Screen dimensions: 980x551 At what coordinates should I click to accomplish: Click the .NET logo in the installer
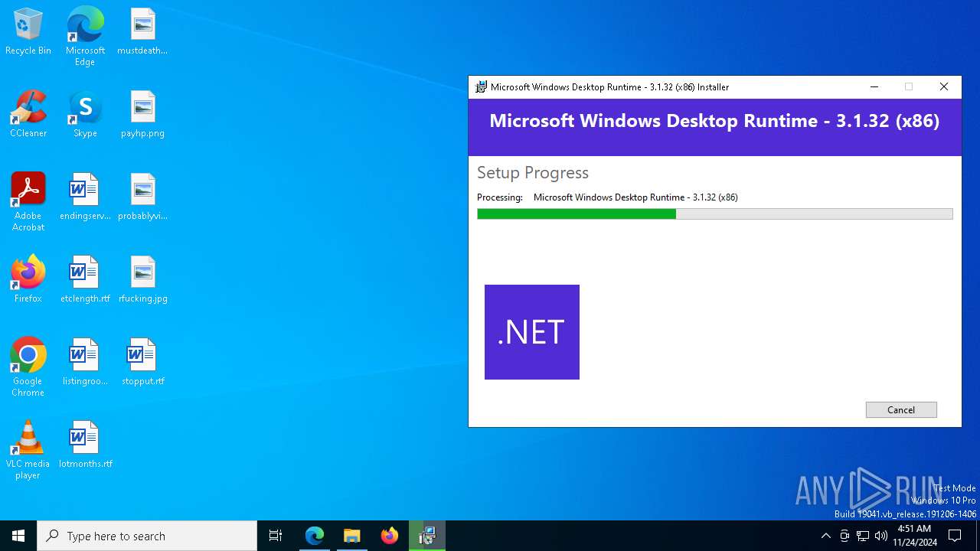pos(532,332)
